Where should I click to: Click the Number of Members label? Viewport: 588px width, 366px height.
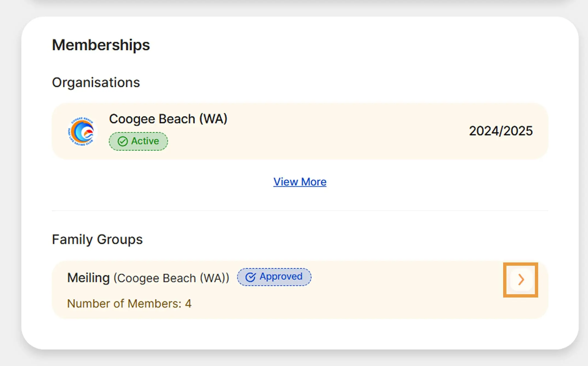pos(124,304)
